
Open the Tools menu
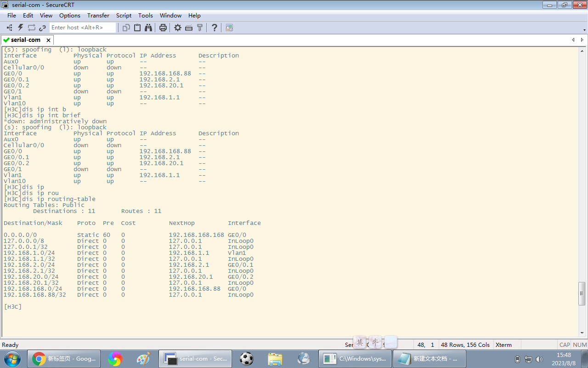coord(146,15)
